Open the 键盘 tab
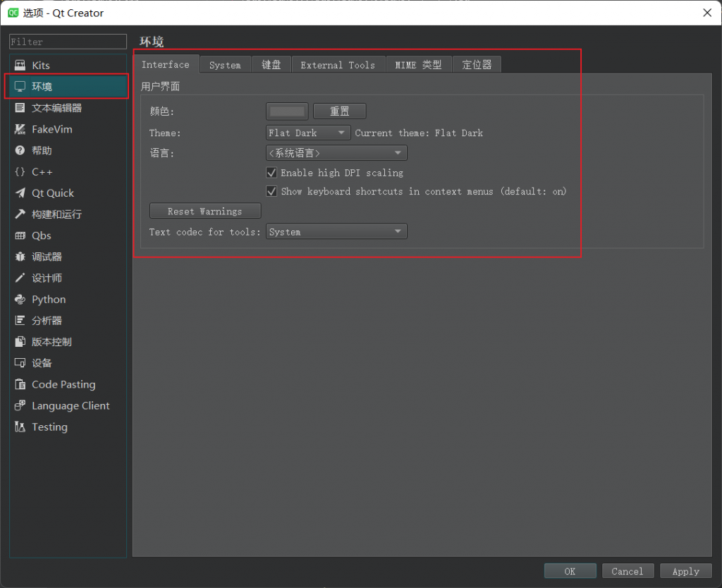Image resolution: width=722 pixels, height=588 pixels. pyautogui.click(x=271, y=65)
